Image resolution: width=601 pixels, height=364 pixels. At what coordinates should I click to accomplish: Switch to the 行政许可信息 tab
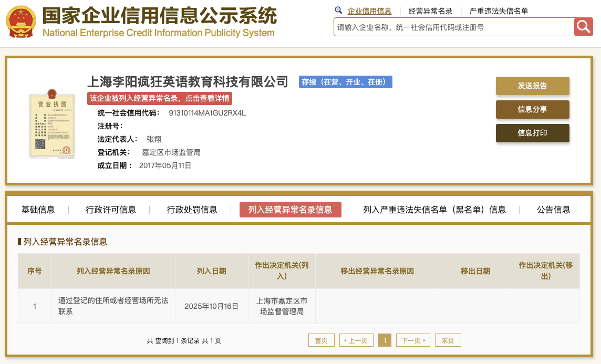pos(110,209)
